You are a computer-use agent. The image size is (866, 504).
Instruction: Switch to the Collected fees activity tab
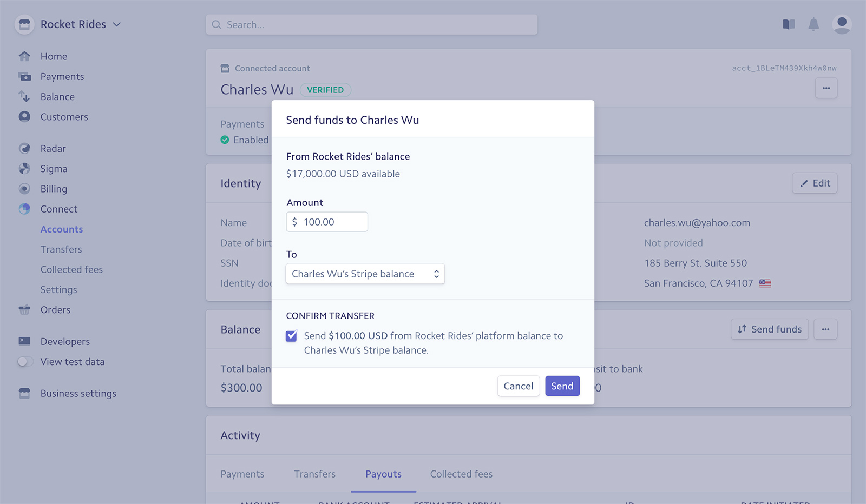tap(461, 474)
